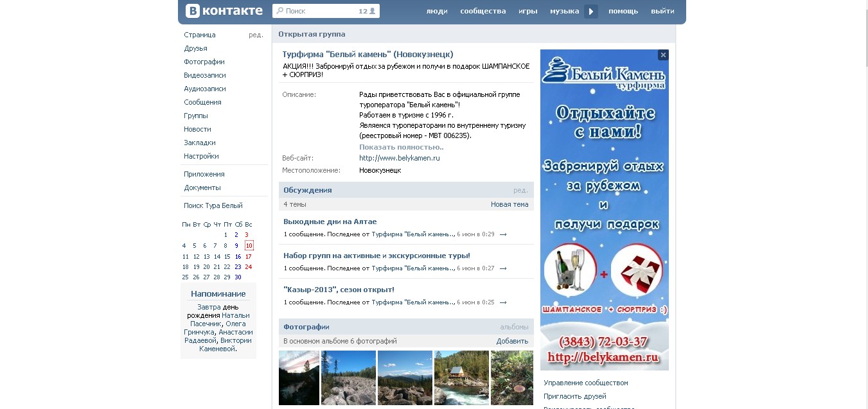The height and width of the screenshot is (409, 868).
Task: Click Пригласить друзей link
Action: pos(575,396)
